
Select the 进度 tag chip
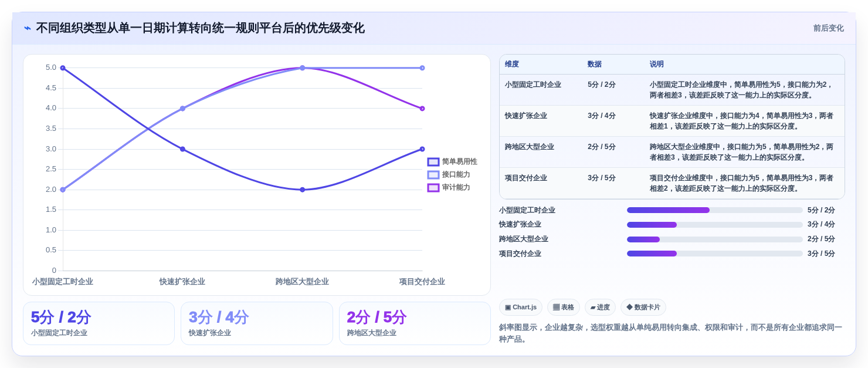[x=600, y=307]
